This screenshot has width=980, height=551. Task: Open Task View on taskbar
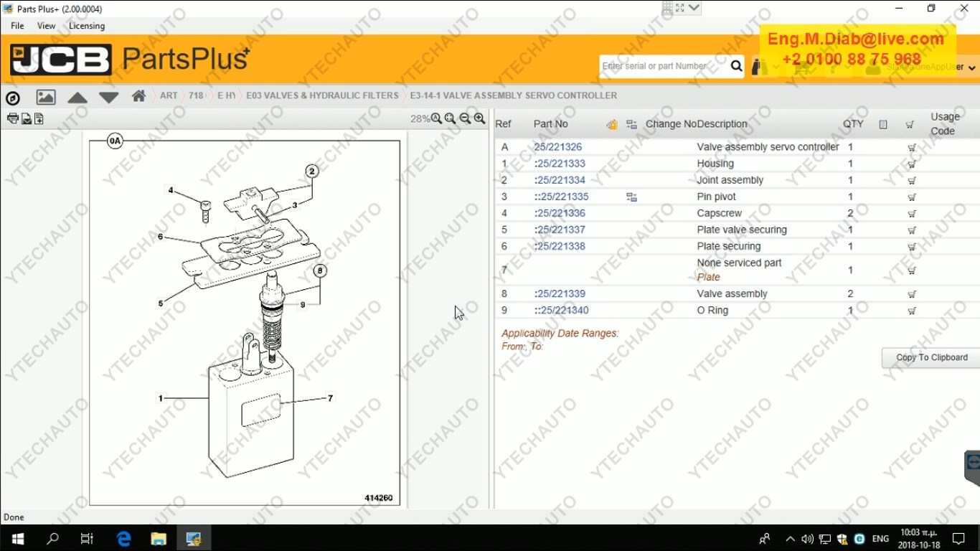[x=87, y=538]
